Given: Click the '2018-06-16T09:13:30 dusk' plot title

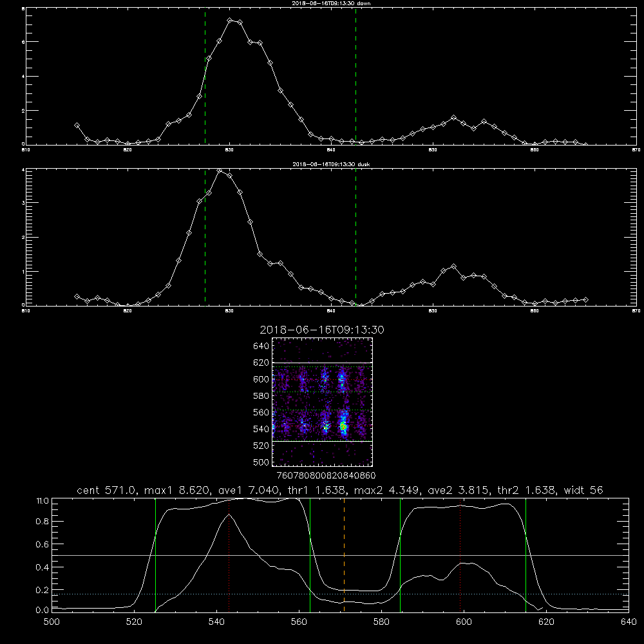Looking at the screenshot, I should (331, 164).
